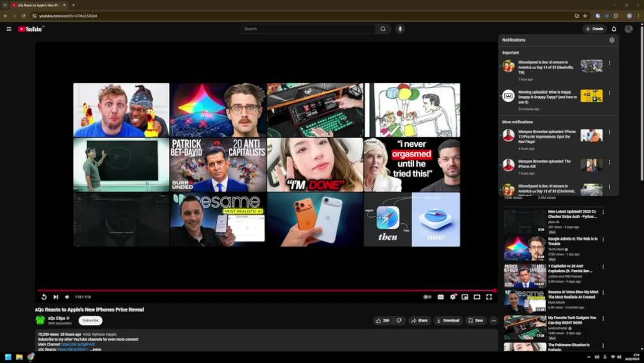This screenshot has height=363, width=644.
Task: Open notification settings gear
Action: pos(612,40)
